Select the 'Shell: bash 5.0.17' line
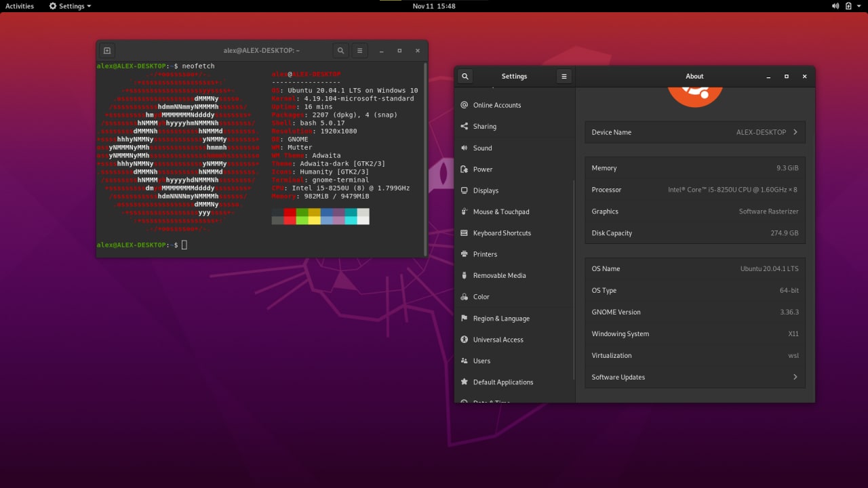 coord(308,123)
